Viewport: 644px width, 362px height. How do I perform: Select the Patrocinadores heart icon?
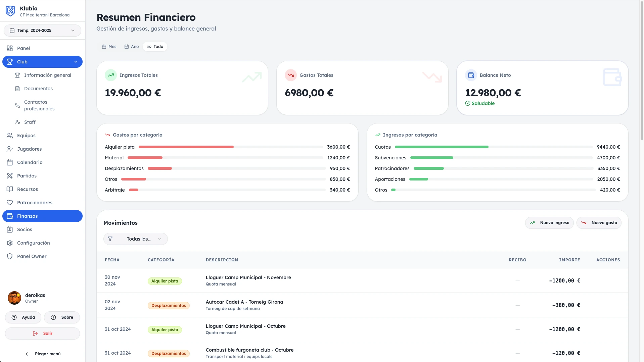10,203
